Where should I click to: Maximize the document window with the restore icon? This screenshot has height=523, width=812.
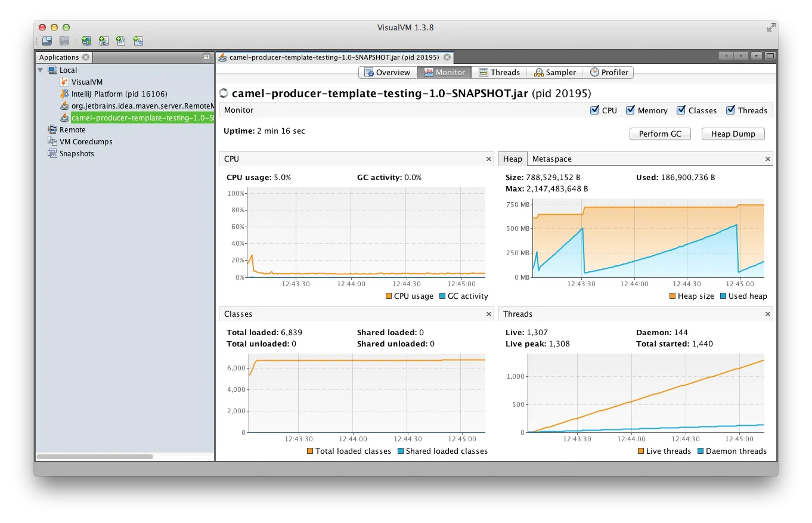click(x=770, y=56)
